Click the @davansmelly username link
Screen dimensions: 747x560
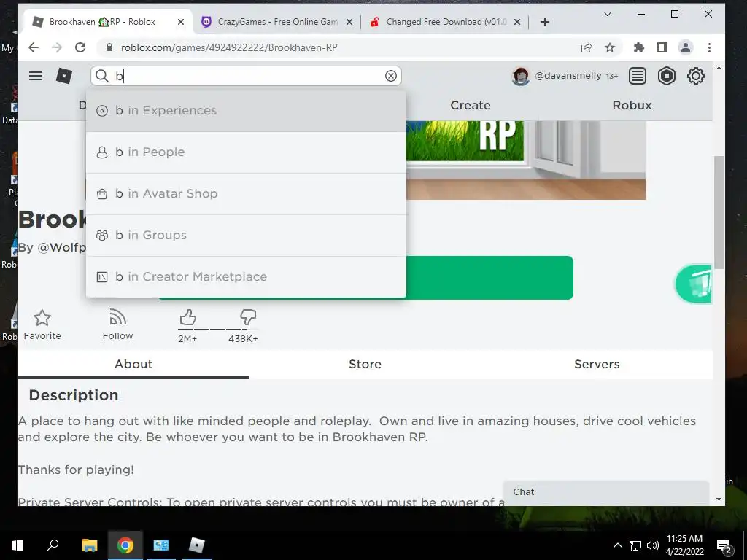(568, 76)
